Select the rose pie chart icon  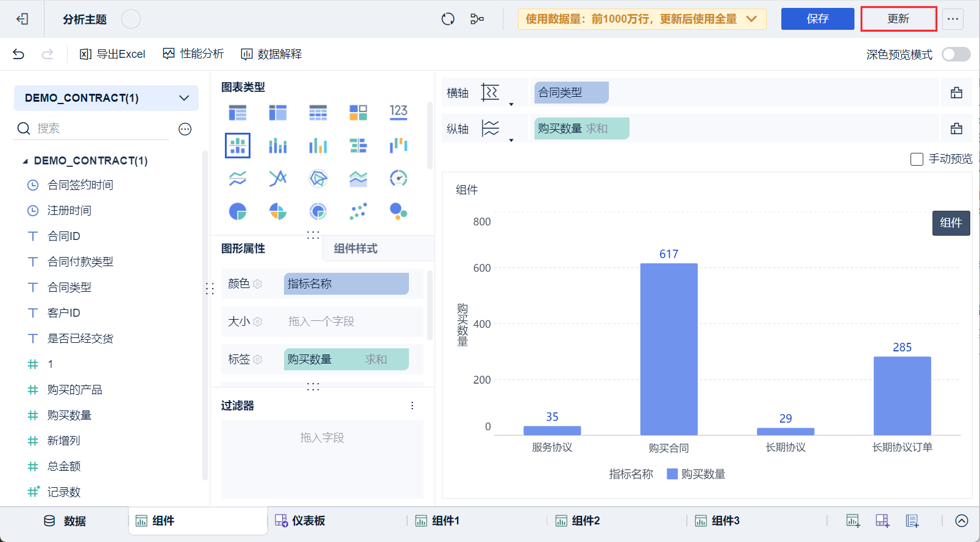click(x=278, y=211)
